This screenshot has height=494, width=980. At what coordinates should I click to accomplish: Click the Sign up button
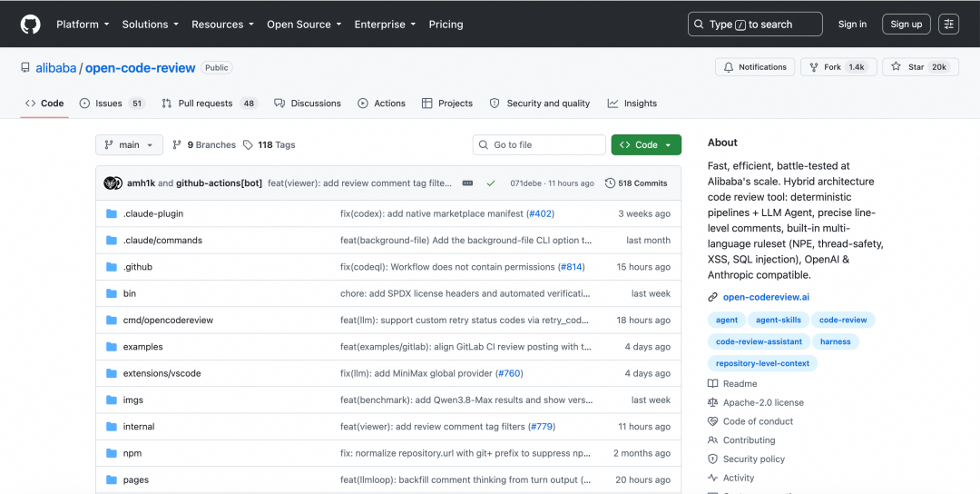(906, 25)
